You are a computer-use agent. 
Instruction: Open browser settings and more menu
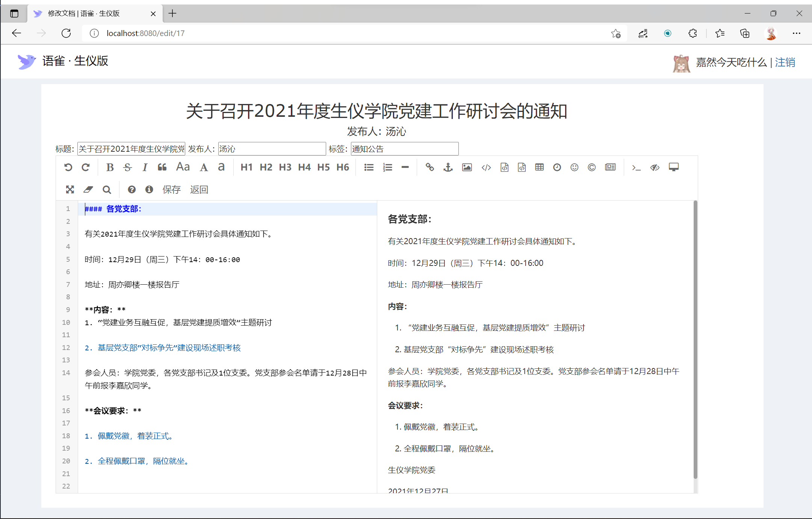pos(797,33)
